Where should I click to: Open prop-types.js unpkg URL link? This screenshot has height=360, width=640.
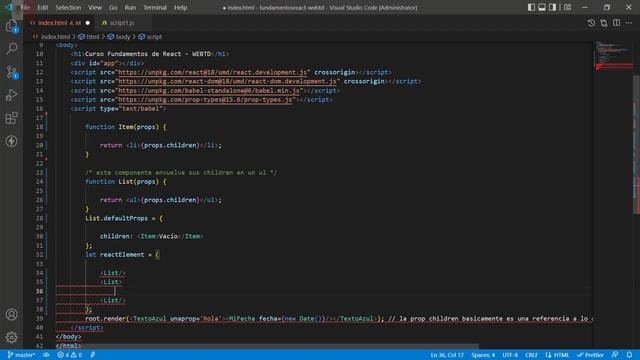coord(205,100)
